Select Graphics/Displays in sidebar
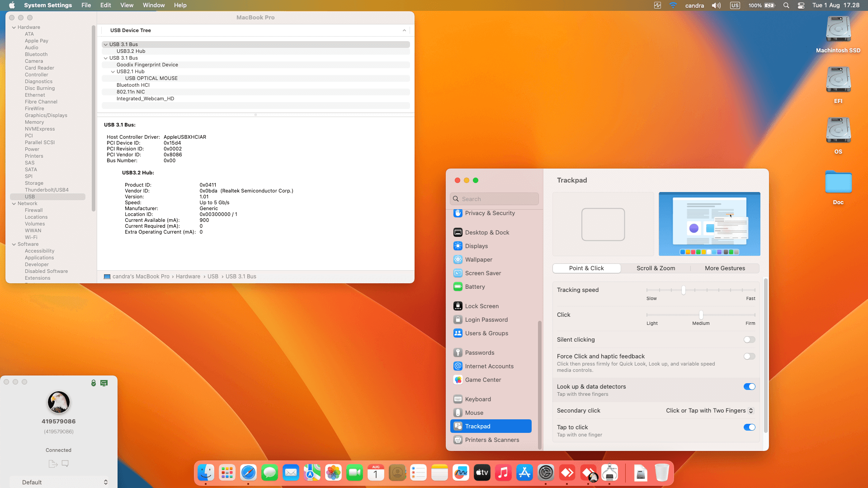 point(46,115)
